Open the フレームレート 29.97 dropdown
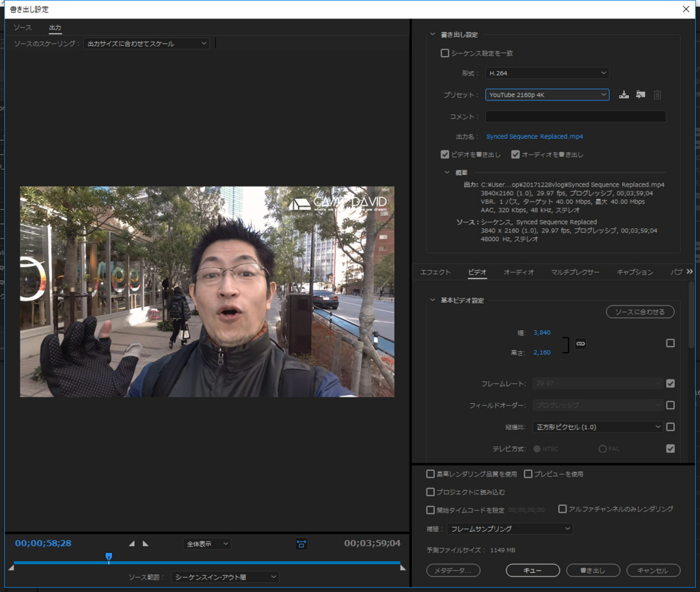This screenshot has width=700, height=592. point(598,383)
